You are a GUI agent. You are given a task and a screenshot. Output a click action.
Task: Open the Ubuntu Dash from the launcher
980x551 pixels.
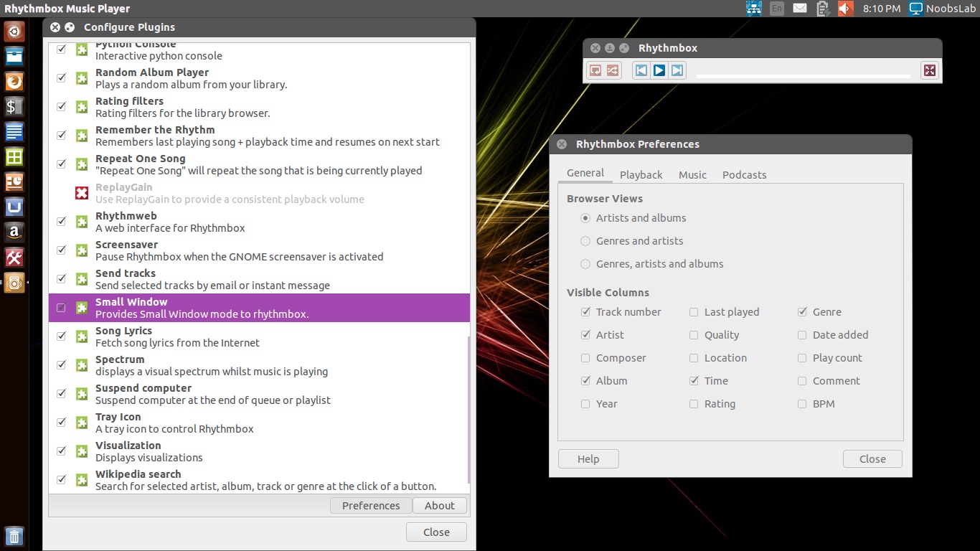click(14, 32)
